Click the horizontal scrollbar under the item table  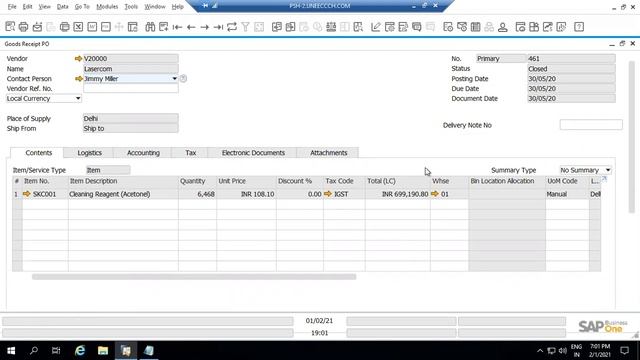click(x=194, y=277)
